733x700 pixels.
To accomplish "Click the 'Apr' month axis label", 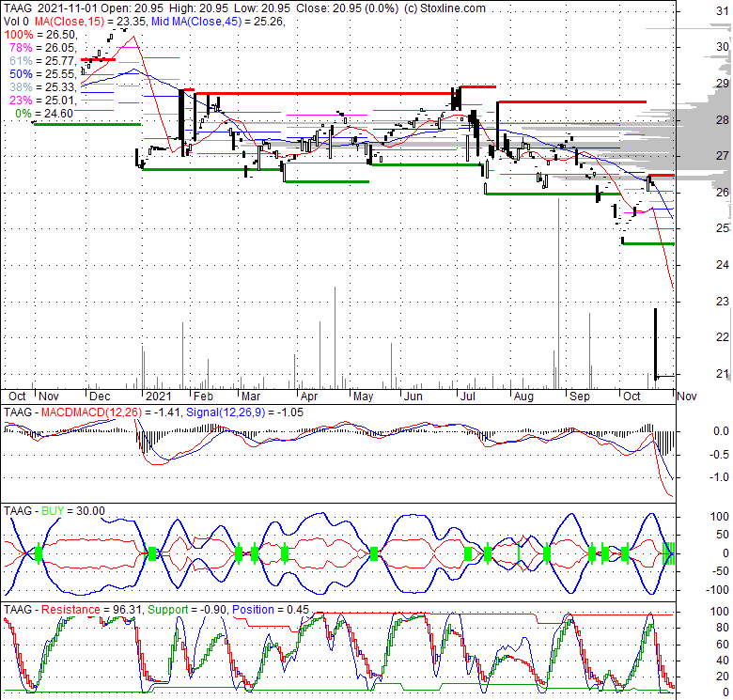I will [x=309, y=397].
